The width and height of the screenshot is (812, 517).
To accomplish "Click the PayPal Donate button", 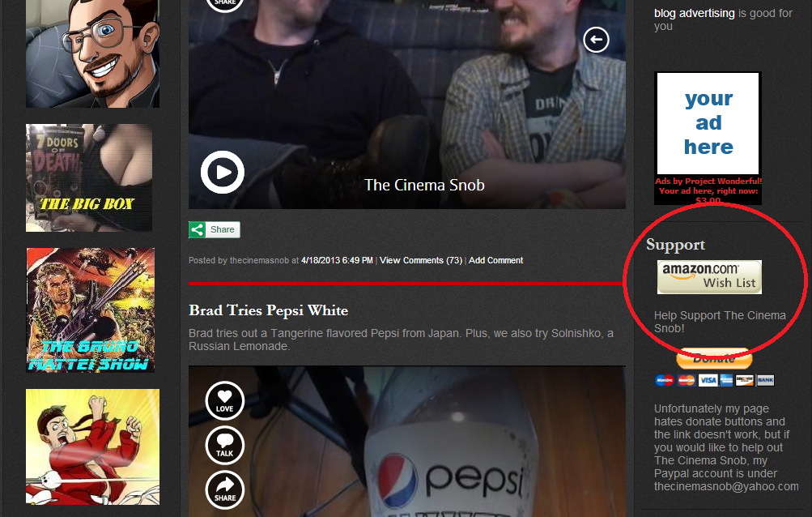I will click(x=714, y=358).
